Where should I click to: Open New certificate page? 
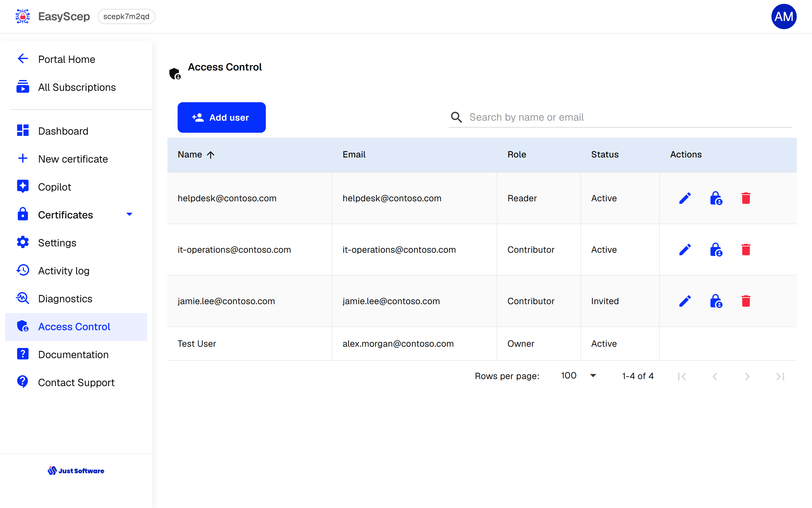click(76, 158)
